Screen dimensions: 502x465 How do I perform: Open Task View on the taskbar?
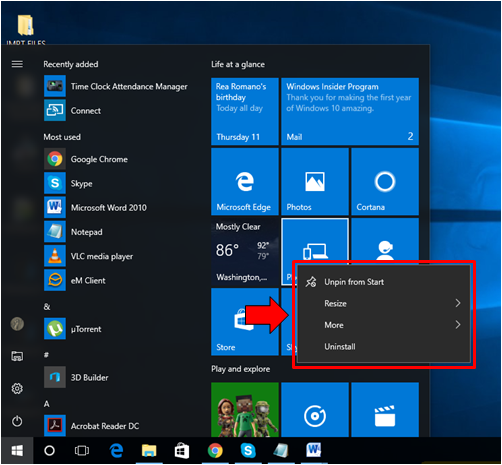(82, 451)
